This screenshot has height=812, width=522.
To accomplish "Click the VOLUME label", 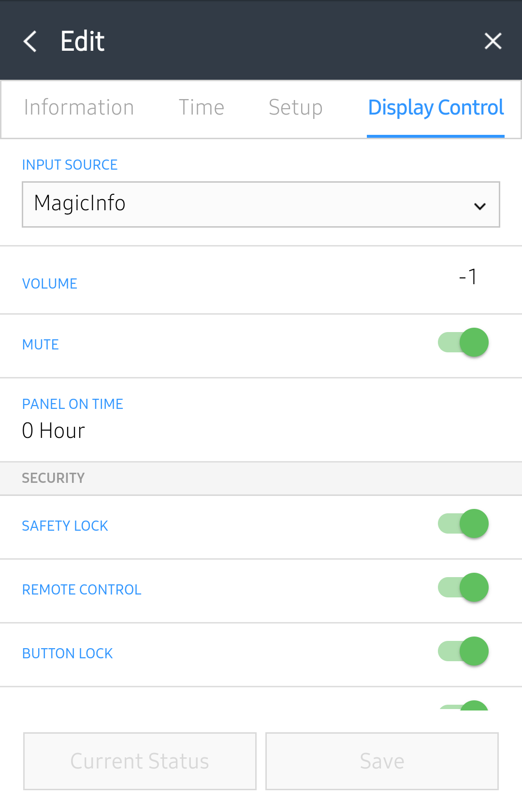I will point(49,284).
